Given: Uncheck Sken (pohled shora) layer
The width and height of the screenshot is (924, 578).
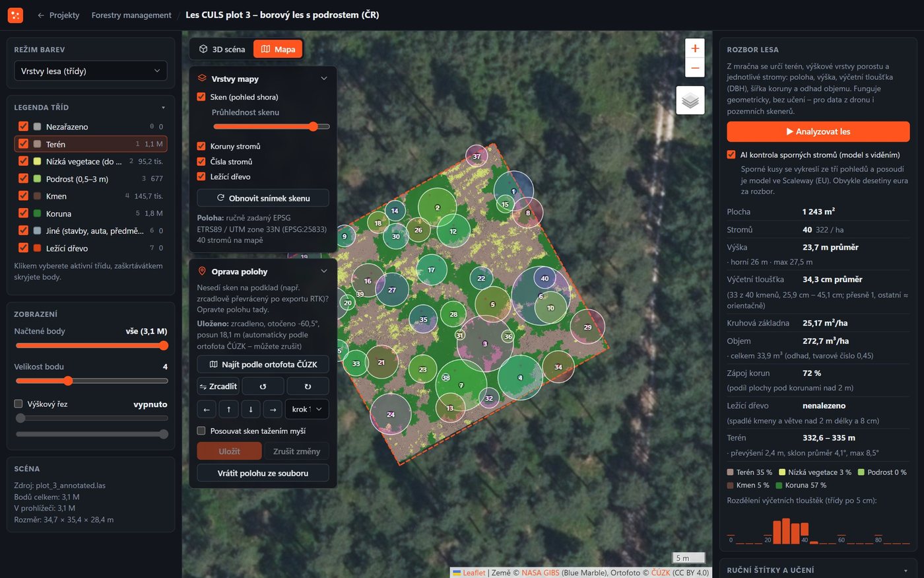Looking at the screenshot, I should click(x=201, y=97).
